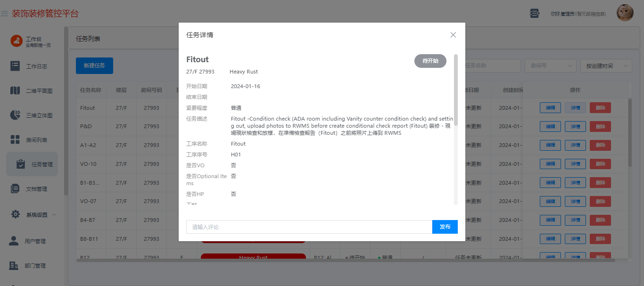Click the 发布 comment button
This screenshot has height=286, width=644.
(445, 227)
